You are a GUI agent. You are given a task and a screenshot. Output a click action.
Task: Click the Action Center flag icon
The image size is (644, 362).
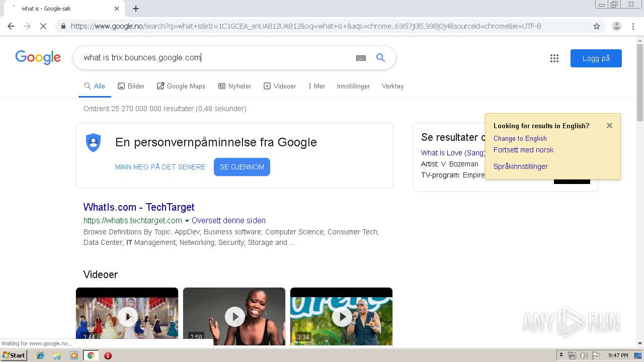pyautogui.click(x=596, y=355)
